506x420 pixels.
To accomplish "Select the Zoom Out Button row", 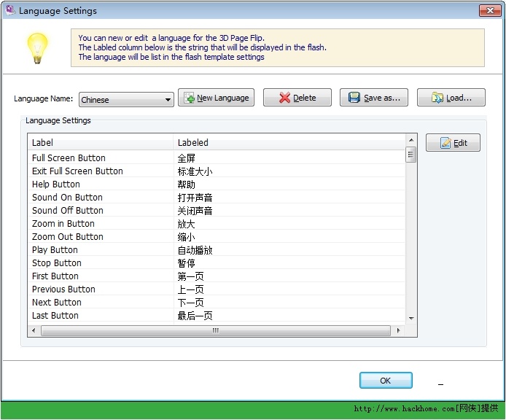I will click(217, 237).
